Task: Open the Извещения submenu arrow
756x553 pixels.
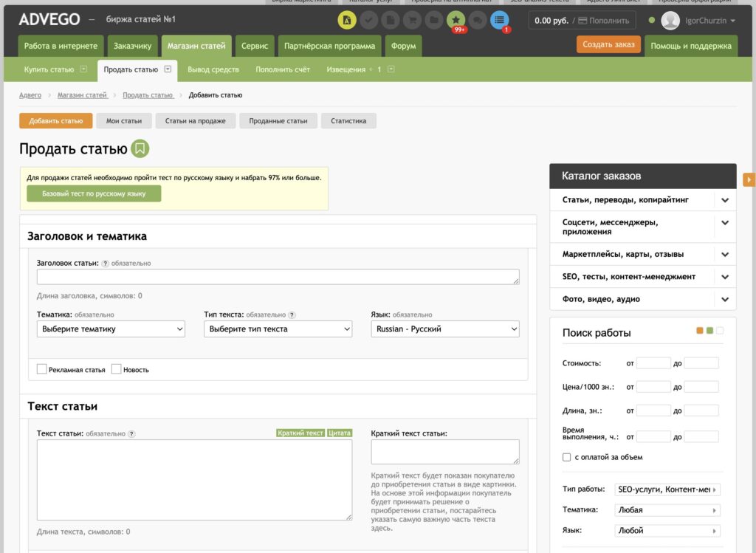Action: pyautogui.click(x=391, y=69)
